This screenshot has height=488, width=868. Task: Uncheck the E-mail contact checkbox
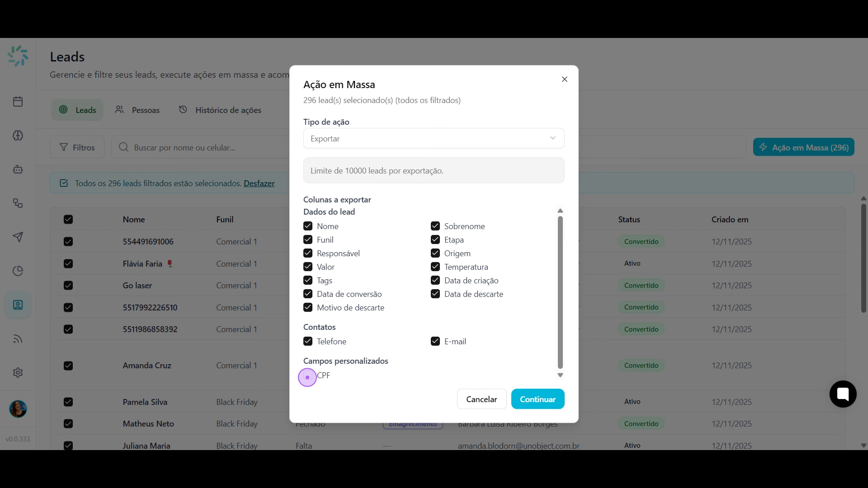click(x=435, y=341)
